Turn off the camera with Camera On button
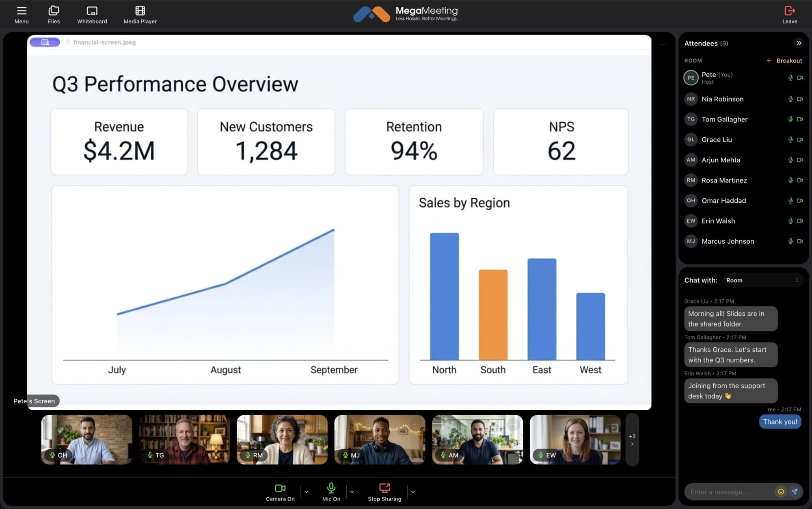812x509 pixels. pos(280,492)
